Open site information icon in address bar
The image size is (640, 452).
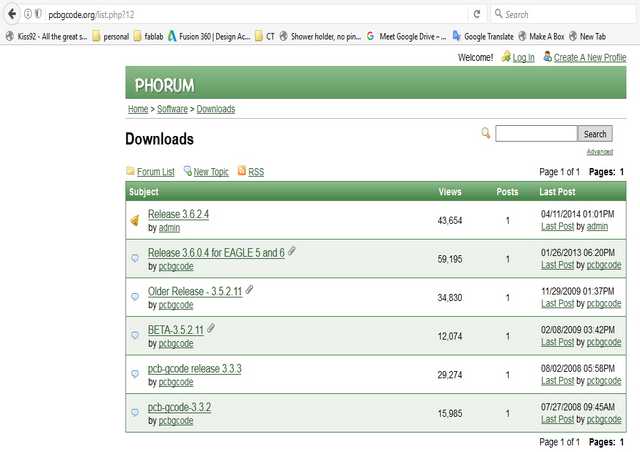28,14
